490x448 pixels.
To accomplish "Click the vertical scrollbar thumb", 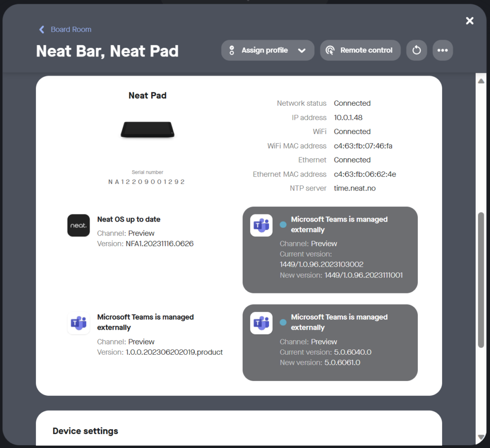I will click(481, 280).
